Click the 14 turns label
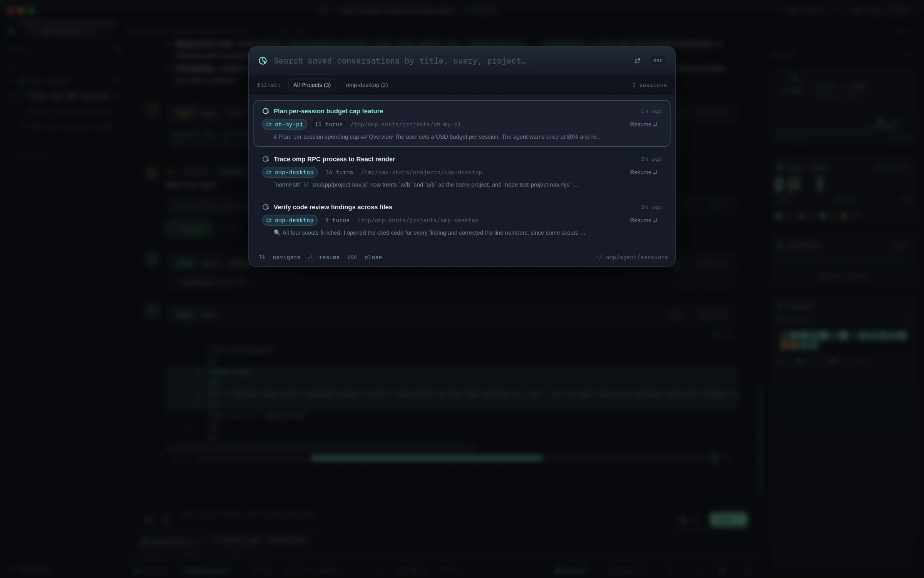924x578 pixels. (x=339, y=172)
